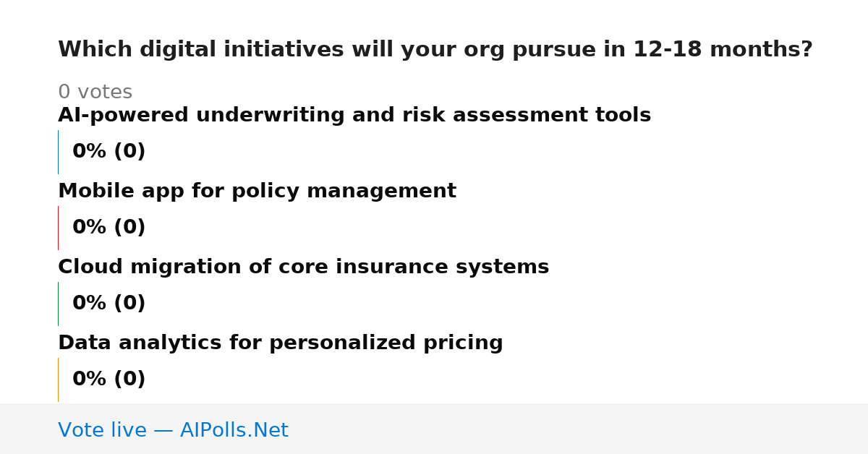
Task: Select the AI-powered underwriting and risk assessment option
Action: pyautogui.click(x=354, y=116)
